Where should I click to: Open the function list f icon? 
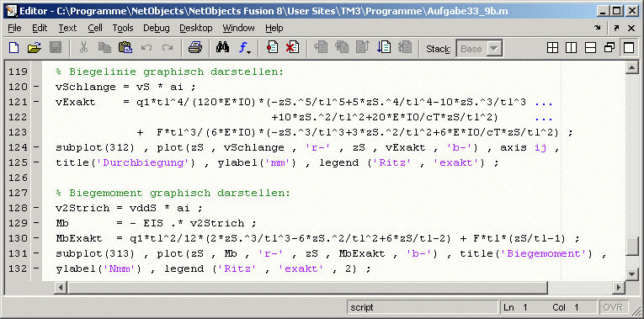point(245,49)
